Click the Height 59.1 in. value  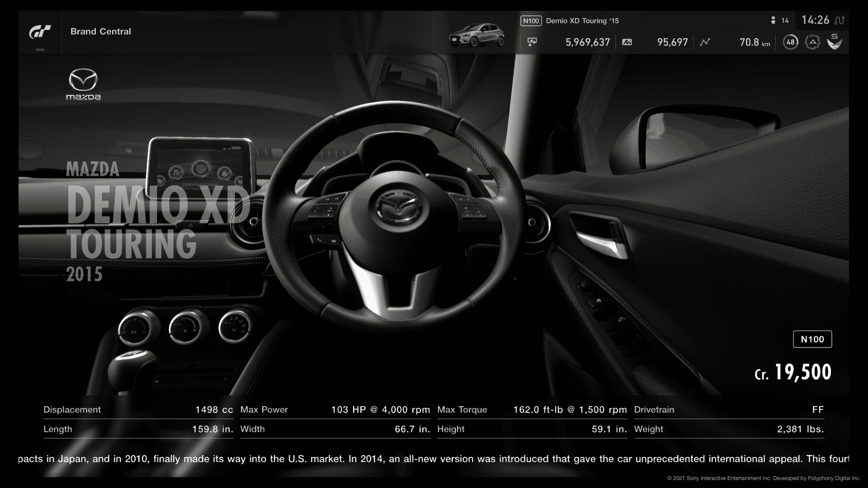(609, 429)
